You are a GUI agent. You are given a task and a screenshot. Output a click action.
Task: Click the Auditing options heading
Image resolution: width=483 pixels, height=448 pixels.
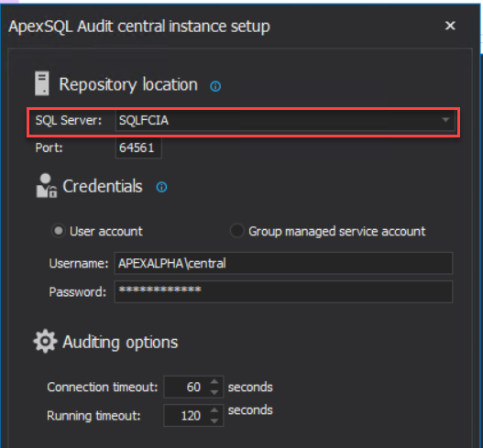tap(120, 343)
